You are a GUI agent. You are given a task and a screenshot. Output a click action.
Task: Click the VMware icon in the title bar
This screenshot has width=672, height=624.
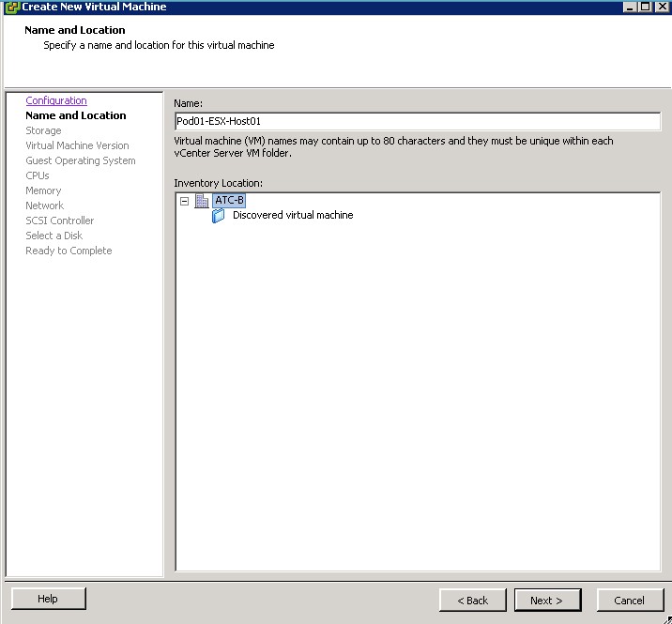tap(11, 7)
